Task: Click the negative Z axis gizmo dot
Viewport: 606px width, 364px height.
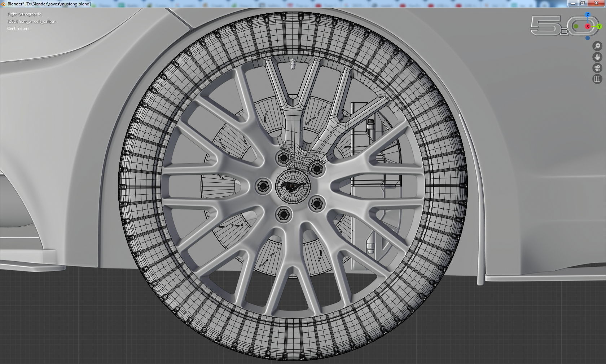Action: click(x=588, y=38)
